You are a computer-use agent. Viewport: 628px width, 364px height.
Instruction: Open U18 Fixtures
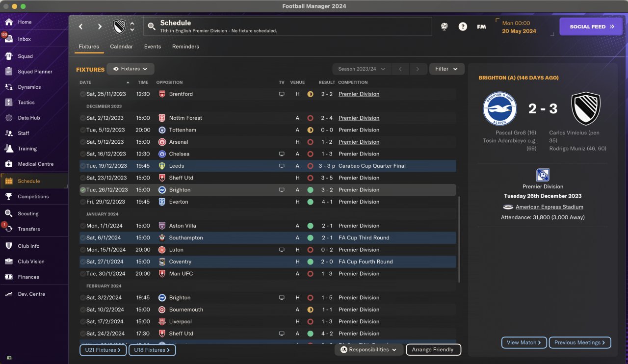(x=152, y=350)
